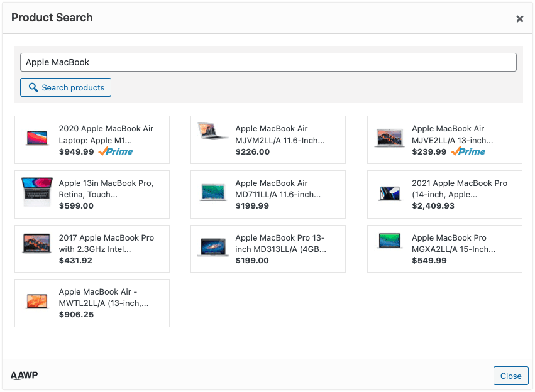The width and height of the screenshot is (535, 392).
Task: Click the title 'Apple MacBook Pro MGXA2LL/A 15-Inch...'
Action: 454,243
